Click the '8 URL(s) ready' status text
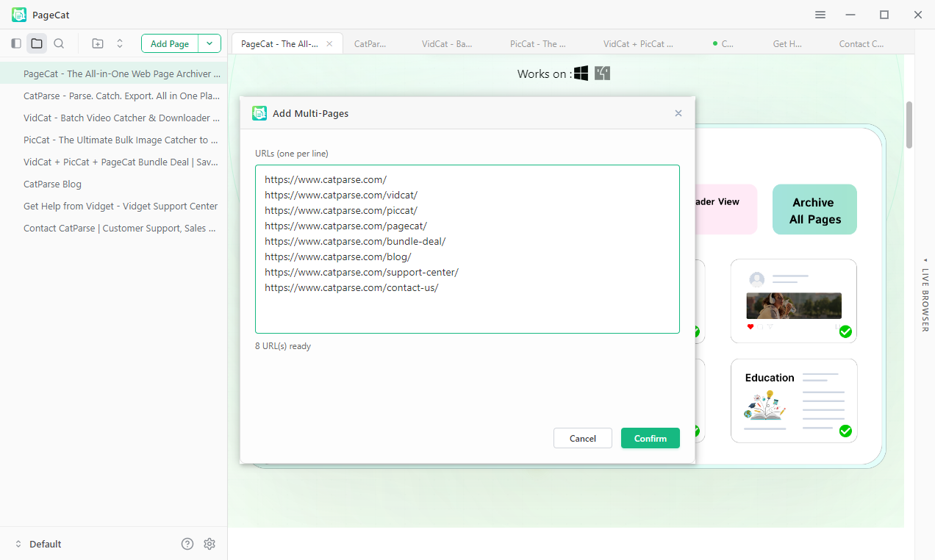 [x=283, y=345]
